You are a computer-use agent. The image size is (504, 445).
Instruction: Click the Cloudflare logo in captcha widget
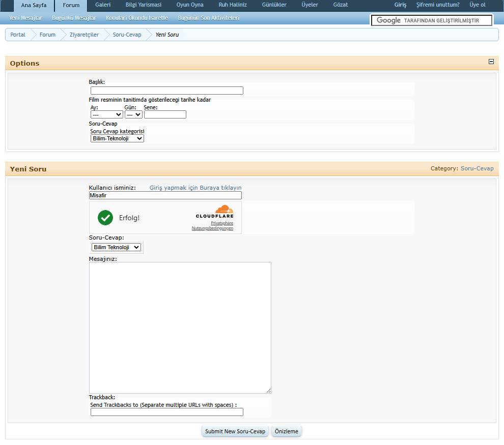[x=215, y=212]
